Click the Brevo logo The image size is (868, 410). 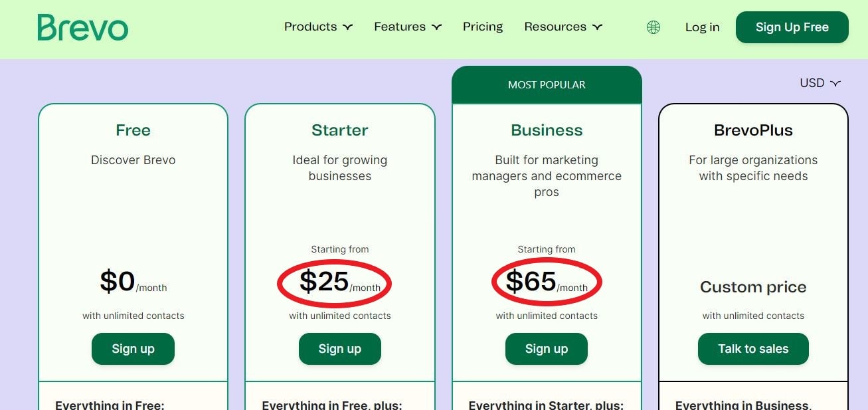point(82,27)
